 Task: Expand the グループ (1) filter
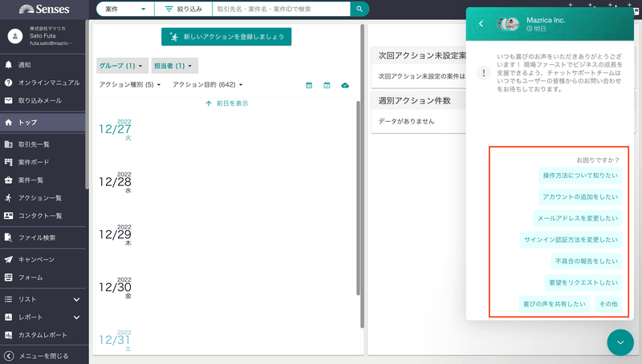(120, 66)
